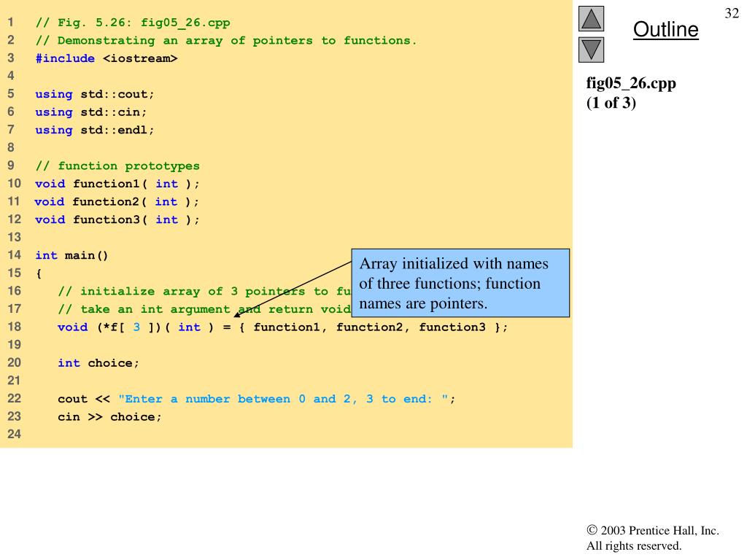Click the "void function1( int );" prototype
Image resolution: width=747 pixels, height=560 pixels.
click(117, 184)
